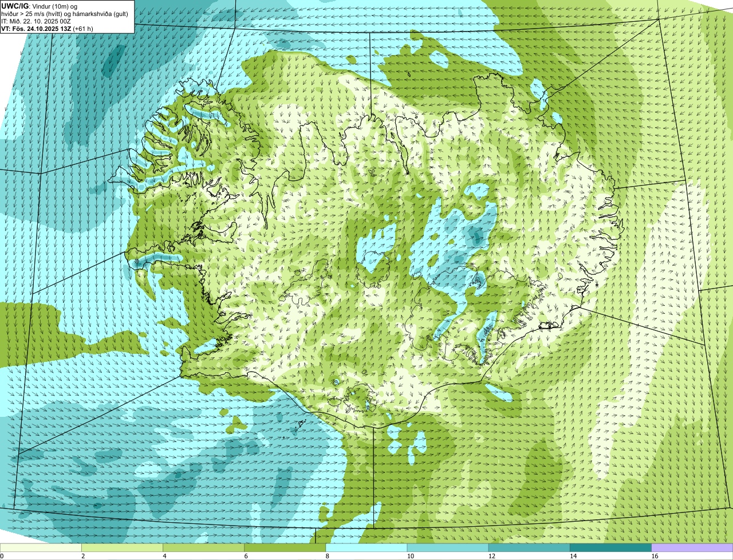Click the legend tick label "2"

coord(83,556)
